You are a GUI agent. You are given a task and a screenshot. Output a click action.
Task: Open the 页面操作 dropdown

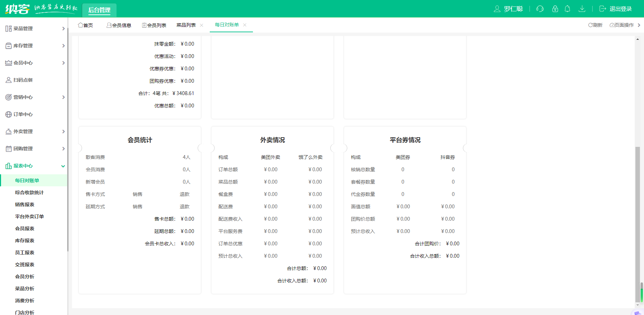pos(621,25)
